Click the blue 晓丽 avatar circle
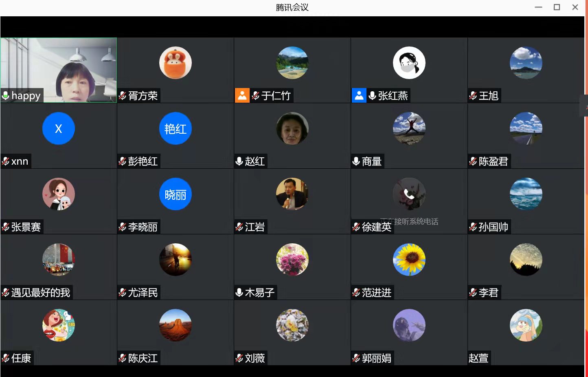The image size is (588, 377). pos(176,194)
